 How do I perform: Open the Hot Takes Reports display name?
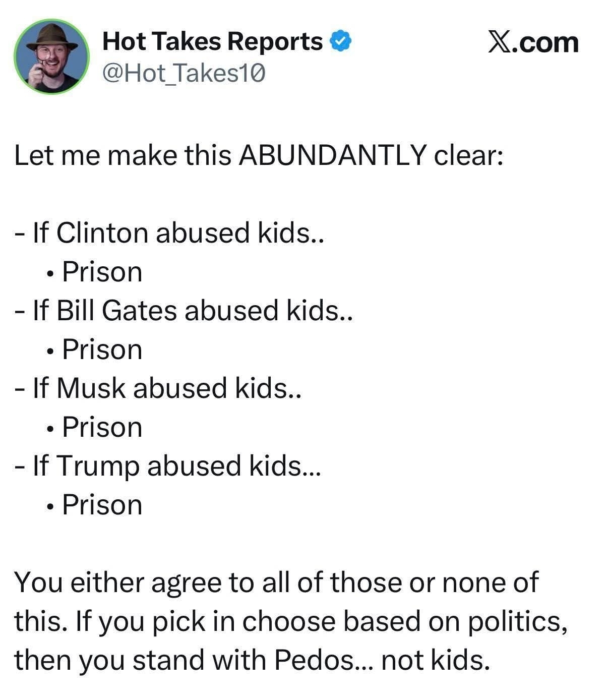click(x=212, y=41)
